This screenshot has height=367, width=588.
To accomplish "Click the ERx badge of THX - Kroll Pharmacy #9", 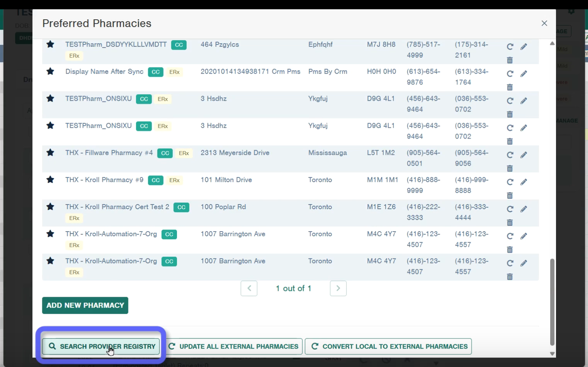I will 175,180.
